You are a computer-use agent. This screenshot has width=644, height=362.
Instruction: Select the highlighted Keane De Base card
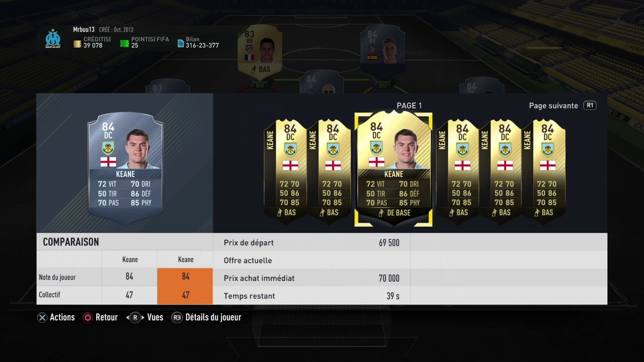pos(393,169)
